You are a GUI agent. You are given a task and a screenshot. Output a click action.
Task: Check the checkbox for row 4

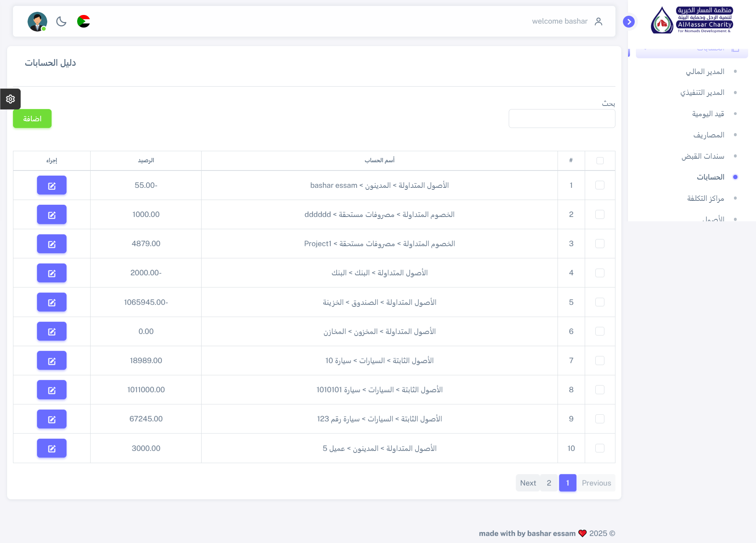(600, 273)
